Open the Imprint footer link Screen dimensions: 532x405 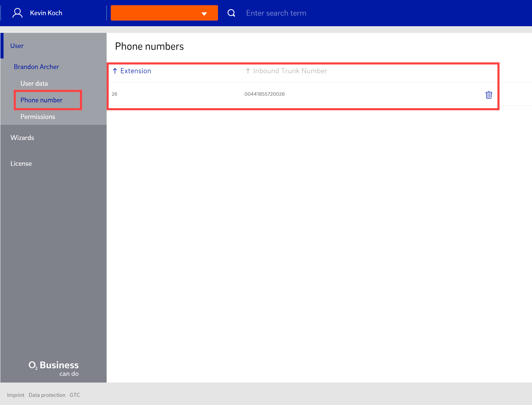click(16, 395)
